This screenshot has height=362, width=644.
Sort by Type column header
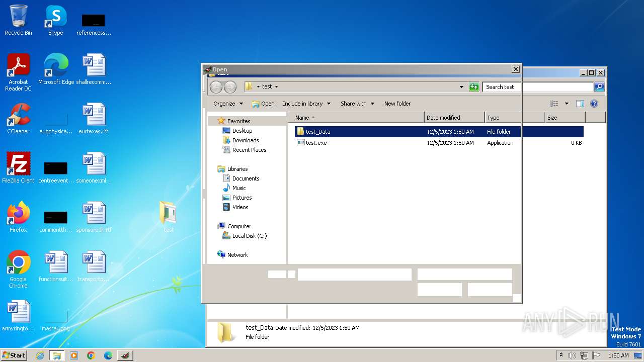coord(515,118)
